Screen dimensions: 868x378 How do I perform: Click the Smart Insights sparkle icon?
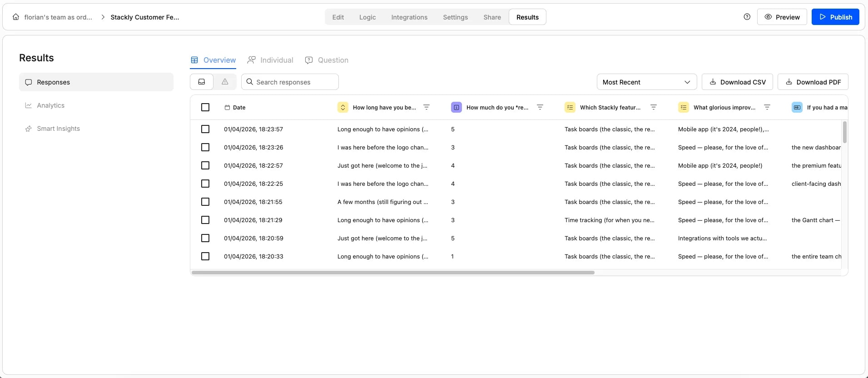pos(29,129)
